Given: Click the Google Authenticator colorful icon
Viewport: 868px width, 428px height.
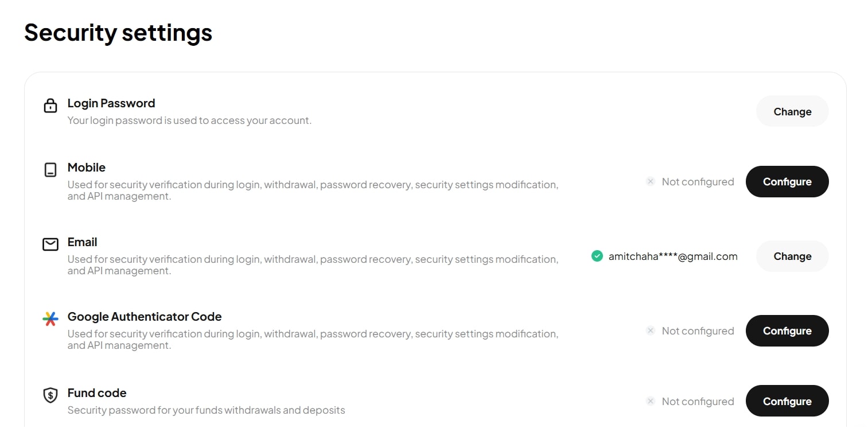Looking at the screenshot, I should pos(50,319).
